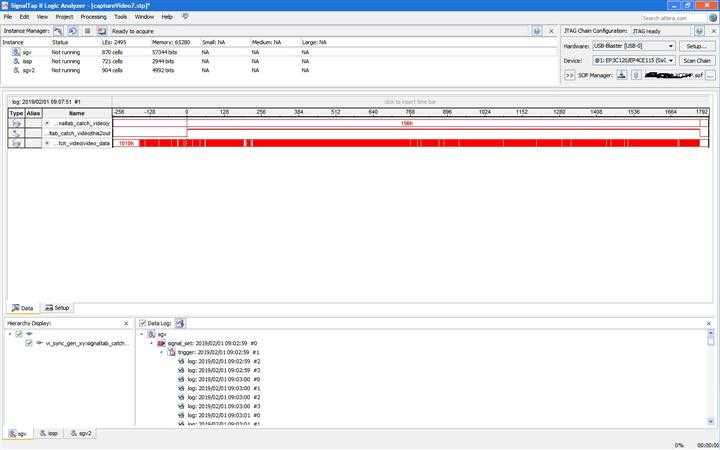Click the Alias column header in waveform table

coord(33,113)
